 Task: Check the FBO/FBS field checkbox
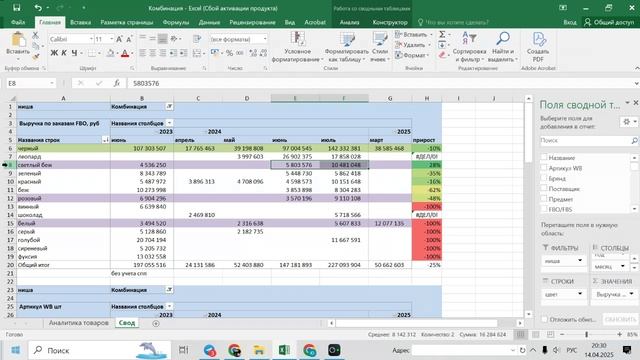pos(544,209)
